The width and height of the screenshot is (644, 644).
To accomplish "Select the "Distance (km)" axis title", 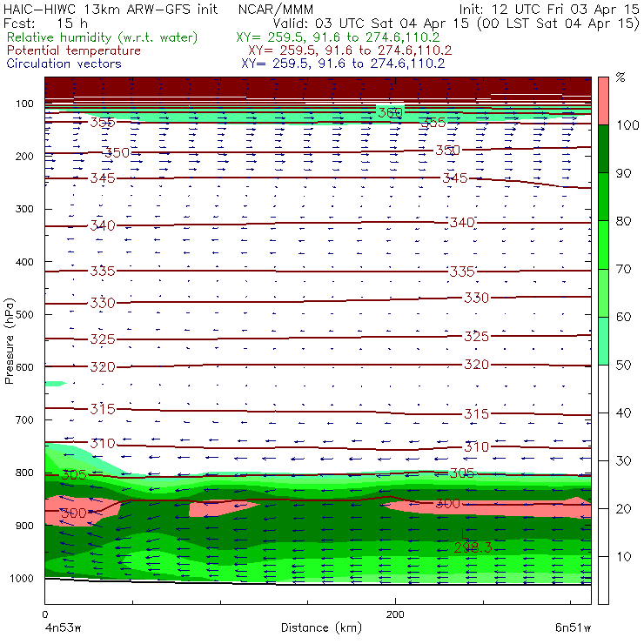I will (x=321, y=627).
